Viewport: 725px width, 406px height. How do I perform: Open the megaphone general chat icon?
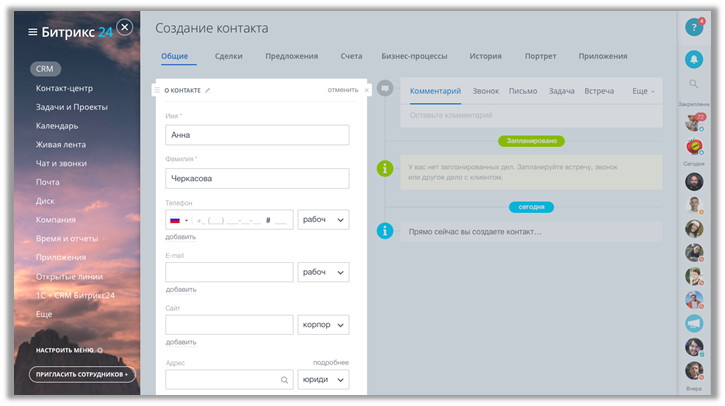pyautogui.click(x=694, y=323)
